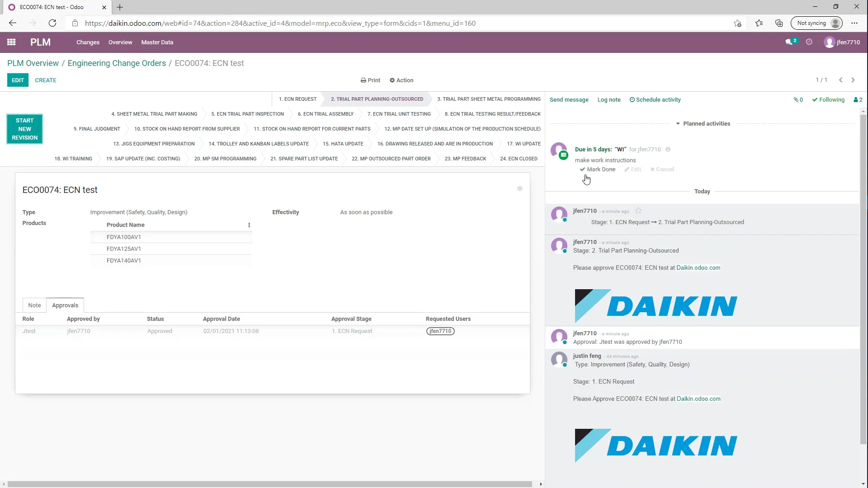The height and width of the screenshot is (488, 868).
Task: Toggle Following status on this ECN
Action: point(829,99)
